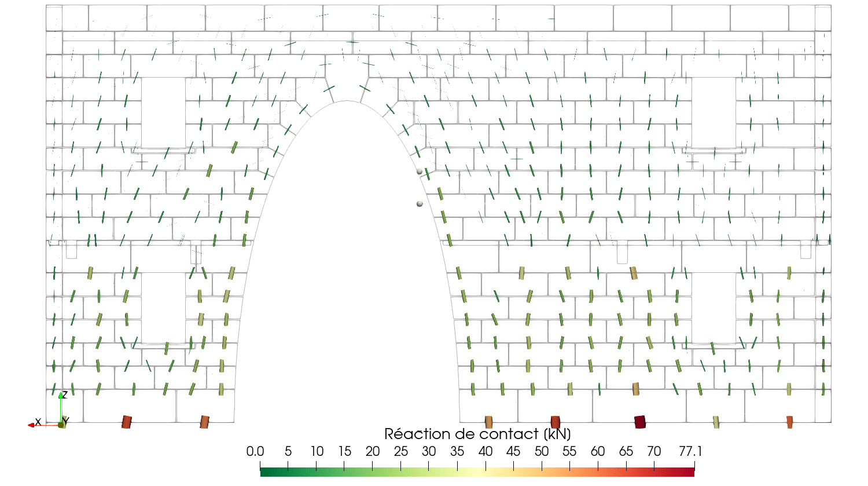
Task: Click the "77.1" maximum legend label
Action: (x=690, y=451)
